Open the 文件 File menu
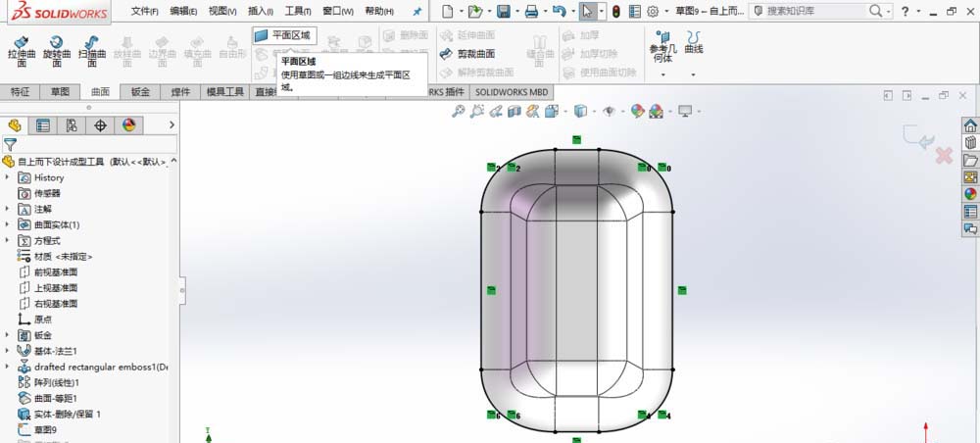This screenshot has width=980, height=443. 144,11
